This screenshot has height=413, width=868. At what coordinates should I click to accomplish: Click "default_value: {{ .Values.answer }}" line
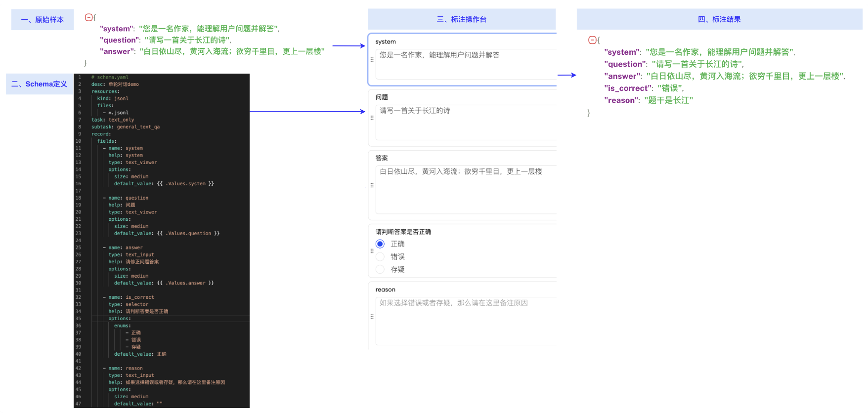(x=164, y=283)
